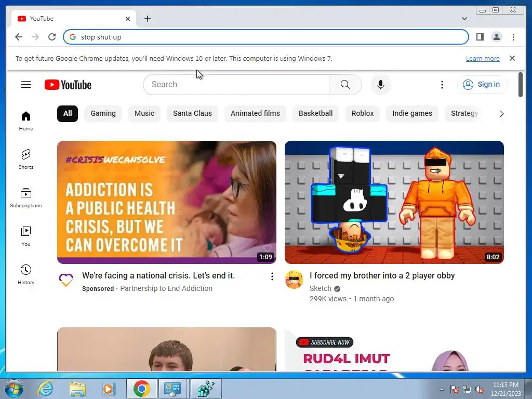Select the Gaming chip
532x399 pixels.
pos(103,113)
